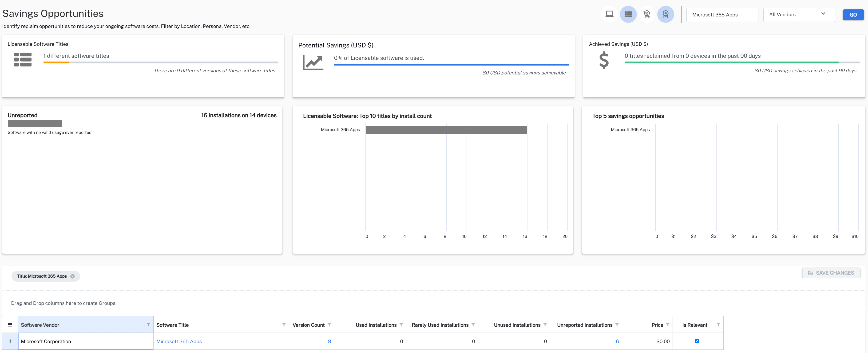
Task: Open the Is Relevant column filter
Action: pyautogui.click(x=718, y=325)
